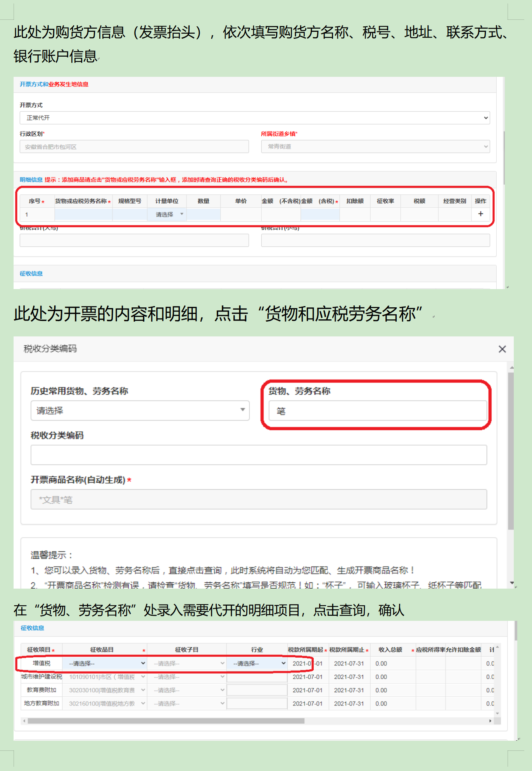The height and width of the screenshot is (771, 532).
Task: Click the 增值税 cell in 征收项目 column
Action: (41, 664)
